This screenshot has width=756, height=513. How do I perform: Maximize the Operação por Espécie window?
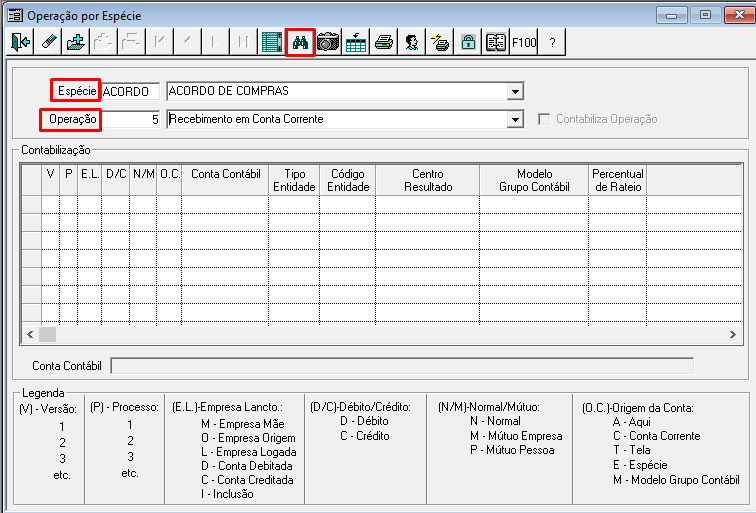705,15
